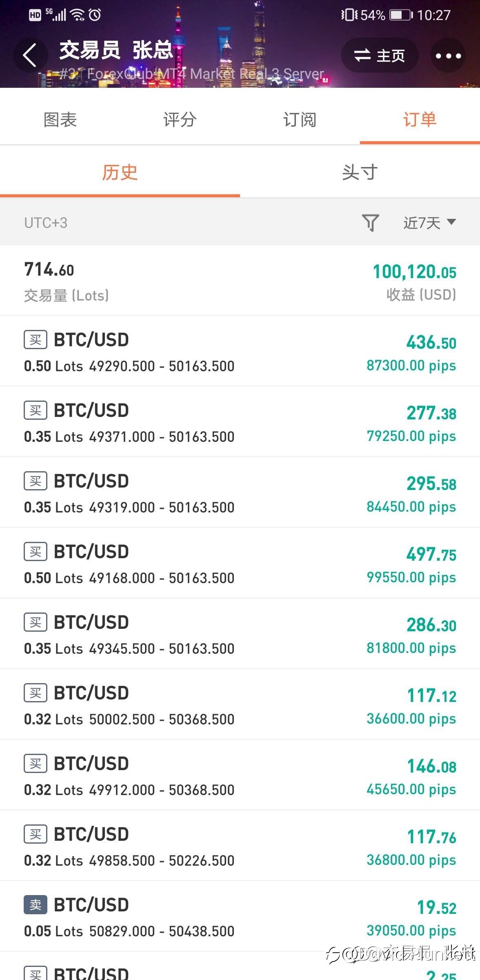The height and width of the screenshot is (980, 480).
Task: Select the 历史 history sub-tab
Action: pos(120,172)
